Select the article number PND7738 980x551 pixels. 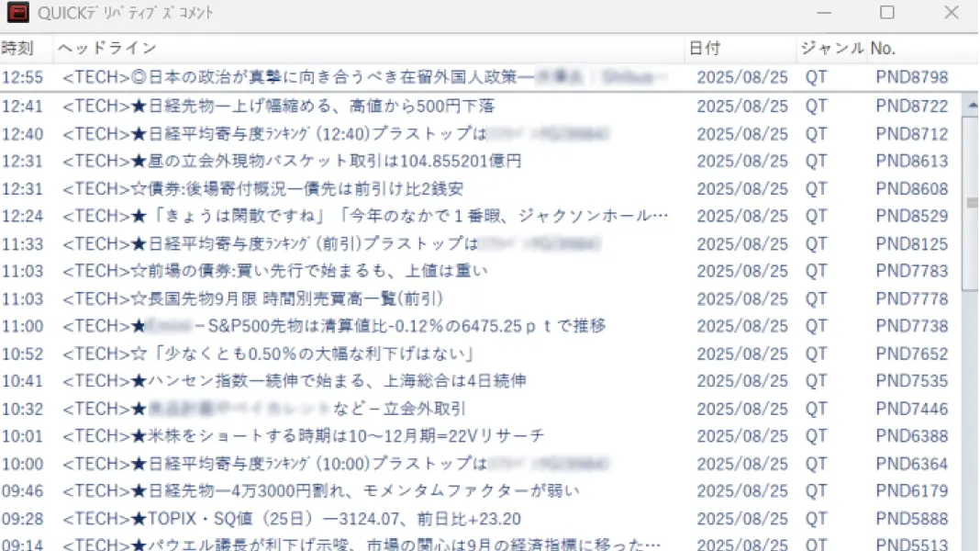(x=912, y=326)
